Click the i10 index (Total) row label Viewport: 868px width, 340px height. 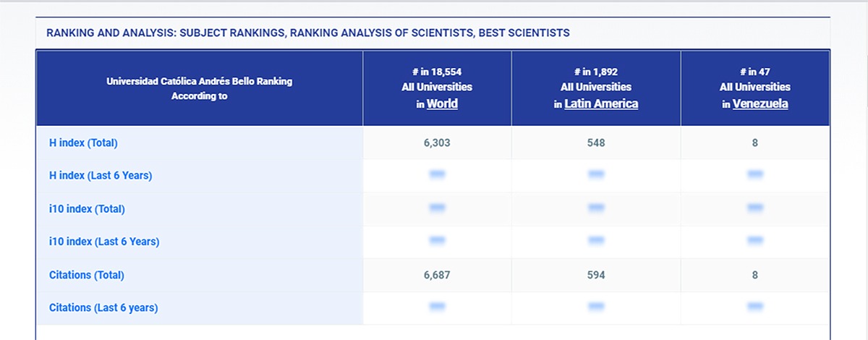(87, 209)
